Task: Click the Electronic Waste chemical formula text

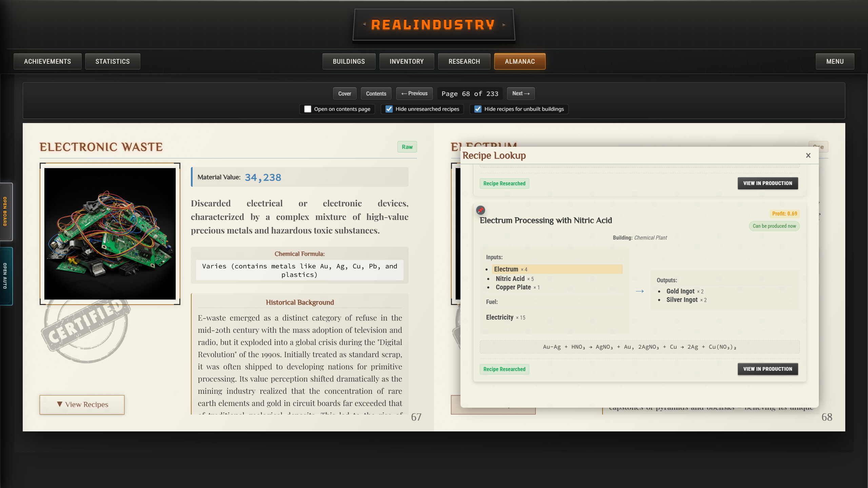Action: (300, 270)
